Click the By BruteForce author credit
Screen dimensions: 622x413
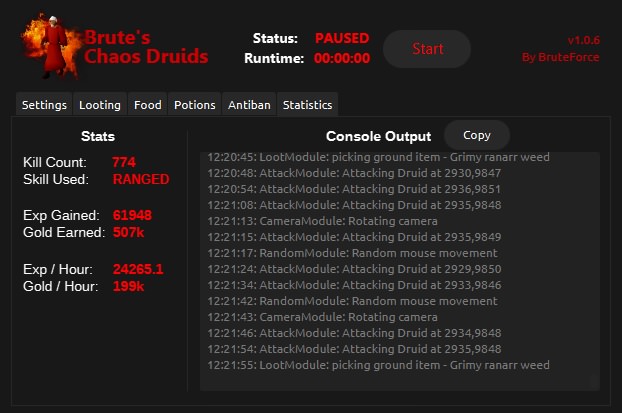tap(558, 58)
